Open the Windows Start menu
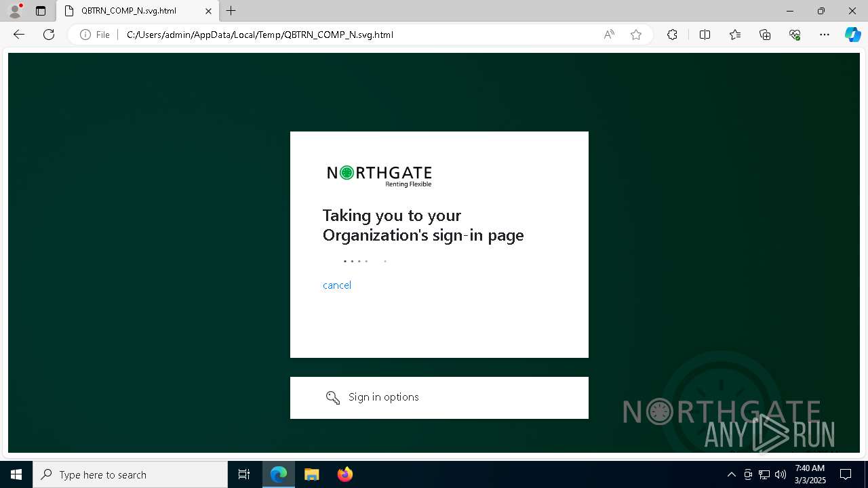The image size is (868, 488). click(x=16, y=474)
